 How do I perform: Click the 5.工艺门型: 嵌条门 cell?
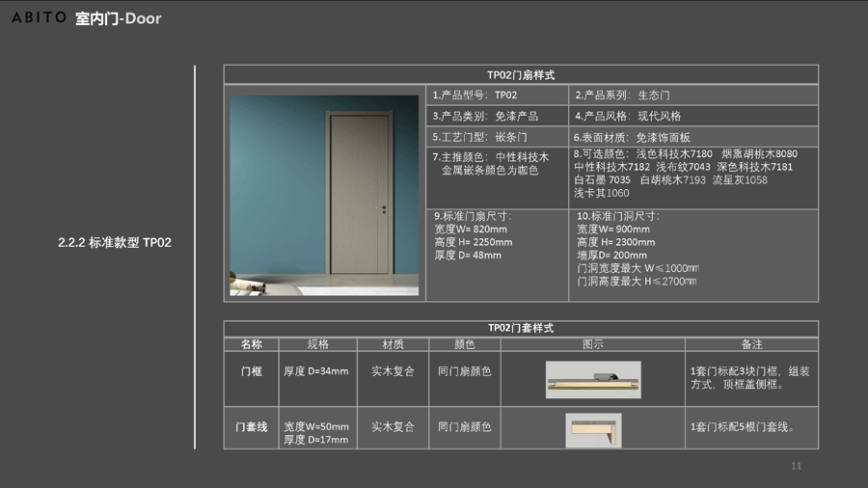click(497, 137)
